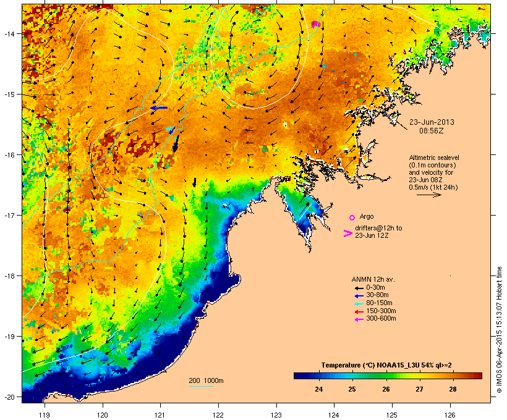This screenshot has width=507, height=420.
Task: Click the cyan 80-150m legend arrow
Action: (359, 304)
